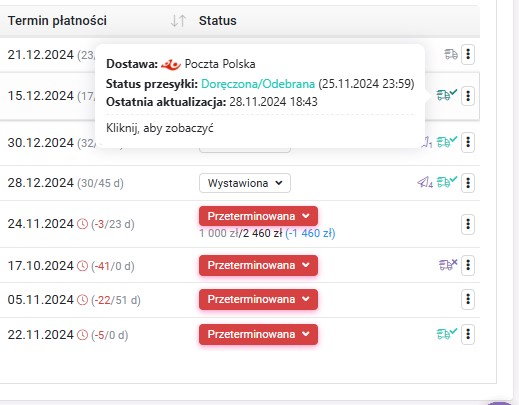Screen dimensions: 519x405
Task: Open Przeterminowana dropdown for 24.11.2024 row
Action: 258,216
